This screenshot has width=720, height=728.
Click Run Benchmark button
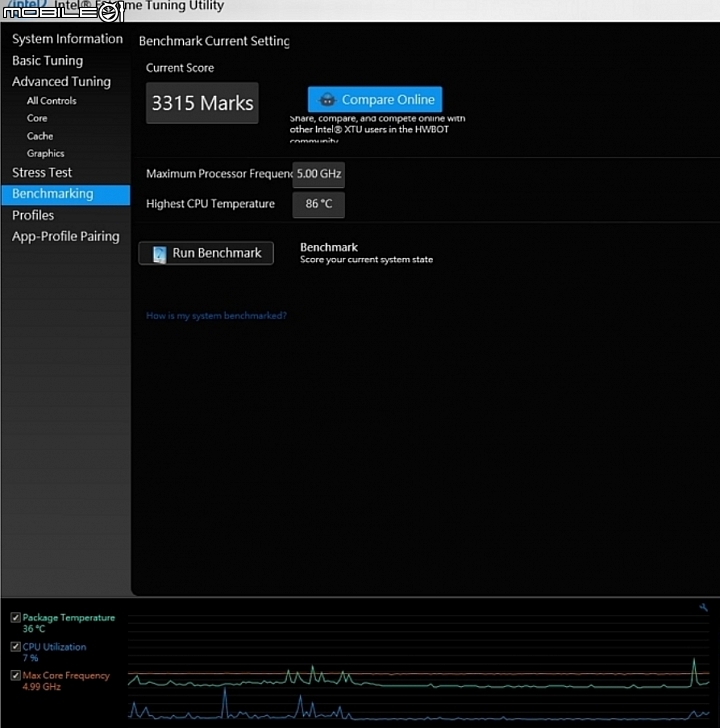[x=206, y=253]
